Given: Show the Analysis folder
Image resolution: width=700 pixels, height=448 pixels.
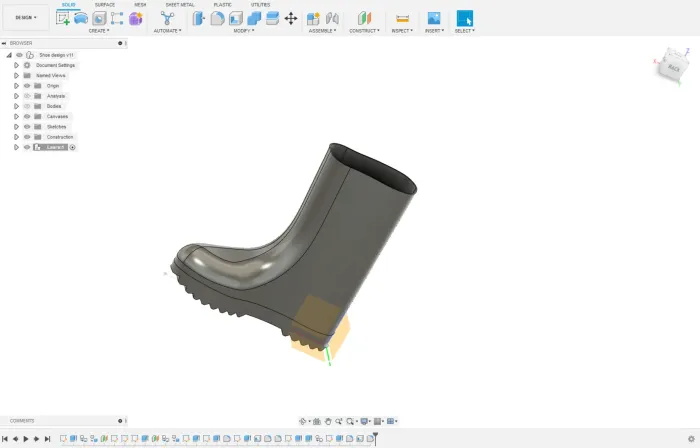Looking at the screenshot, I should point(27,96).
